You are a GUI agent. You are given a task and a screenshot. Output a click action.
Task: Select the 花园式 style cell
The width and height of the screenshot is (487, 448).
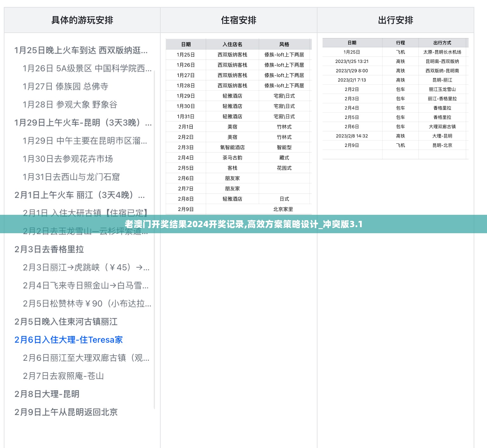point(284,168)
